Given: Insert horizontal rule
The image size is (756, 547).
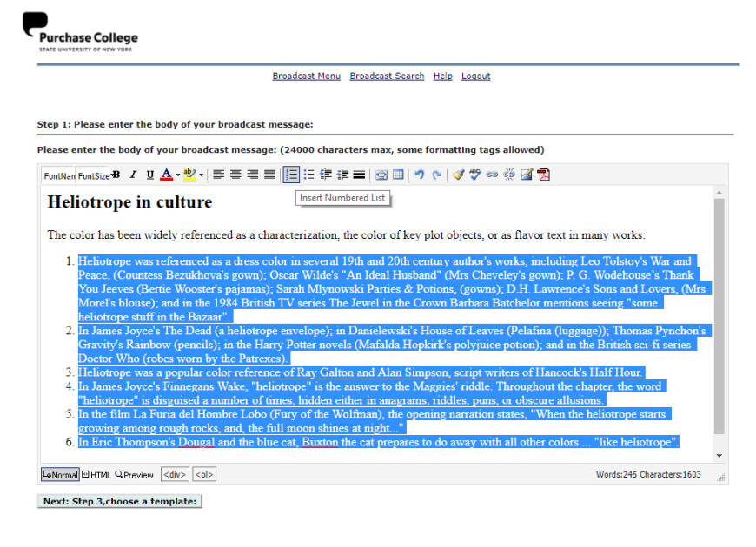Looking at the screenshot, I should pyautogui.click(x=359, y=175).
